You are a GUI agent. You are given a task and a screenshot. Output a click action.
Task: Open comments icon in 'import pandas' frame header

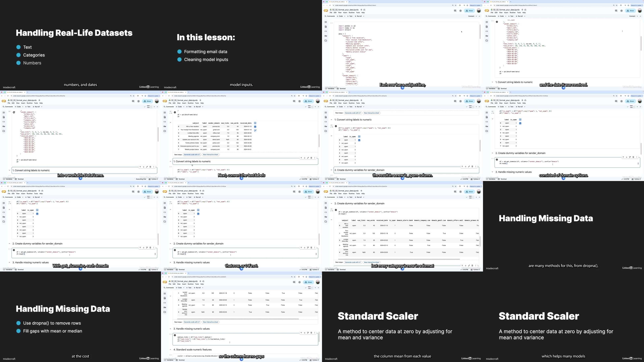(455, 11)
